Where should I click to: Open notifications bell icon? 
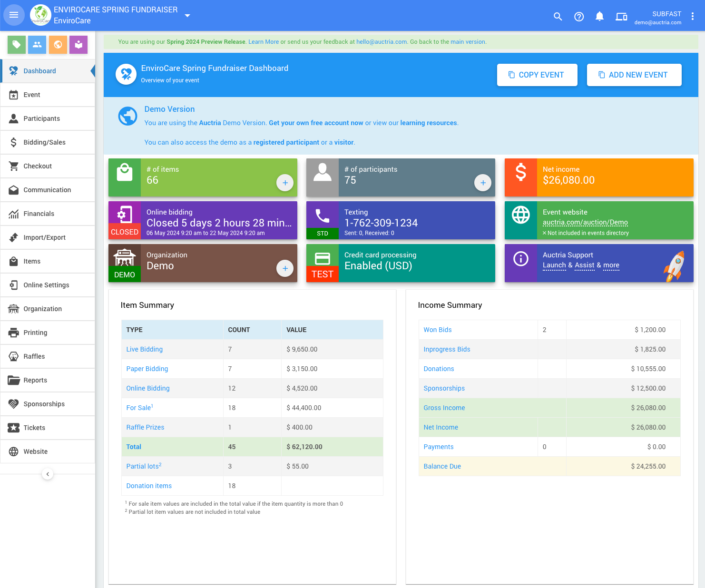pyautogui.click(x=600, y=17)
